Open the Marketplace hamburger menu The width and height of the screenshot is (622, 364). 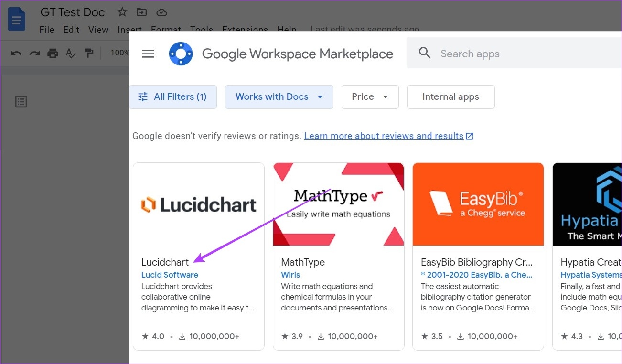[148, 54]
